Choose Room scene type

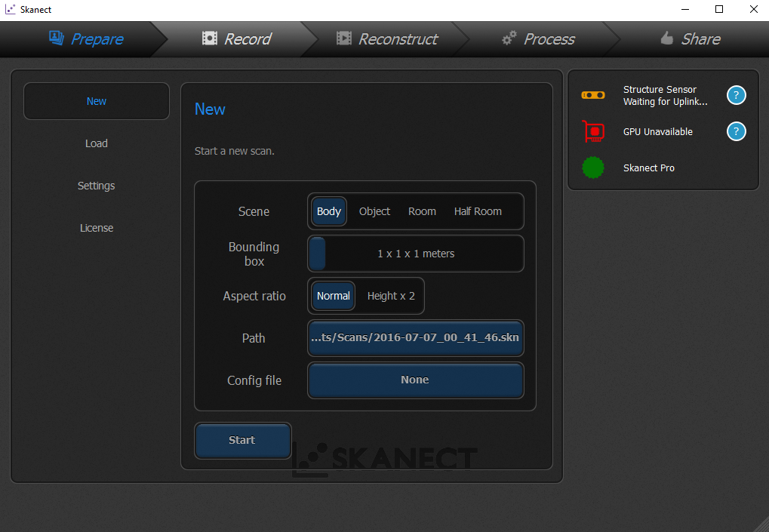[x=422, y=211]
